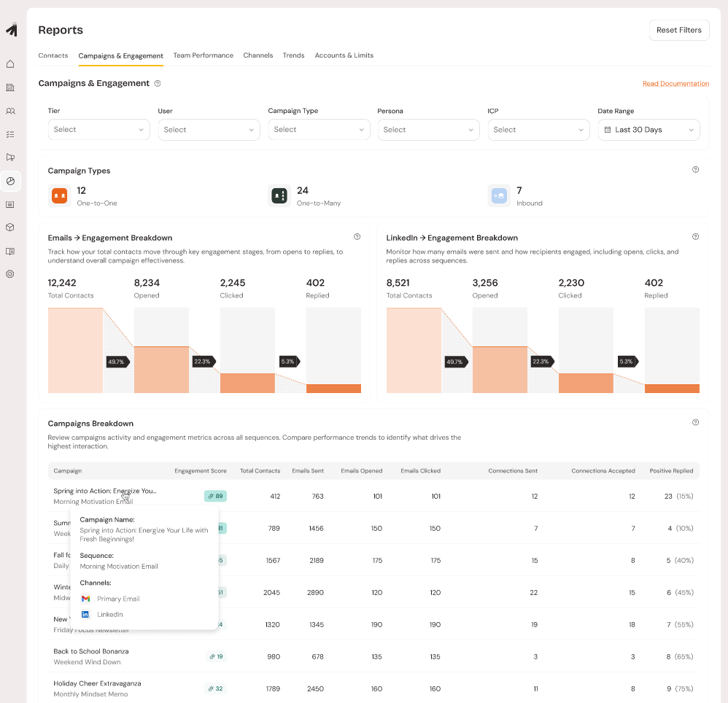This screenshot has height=703, width=728.
Task: Open the home icon in sidebar
Action: 10,64
